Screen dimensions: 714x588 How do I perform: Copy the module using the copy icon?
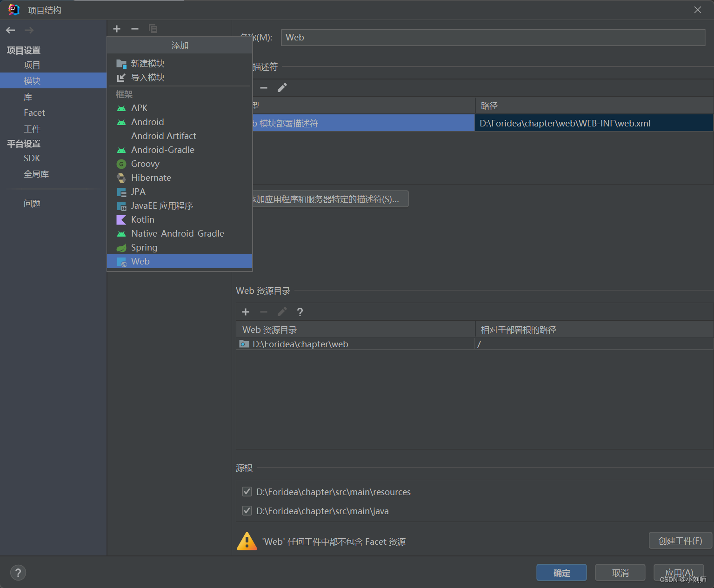153,28
